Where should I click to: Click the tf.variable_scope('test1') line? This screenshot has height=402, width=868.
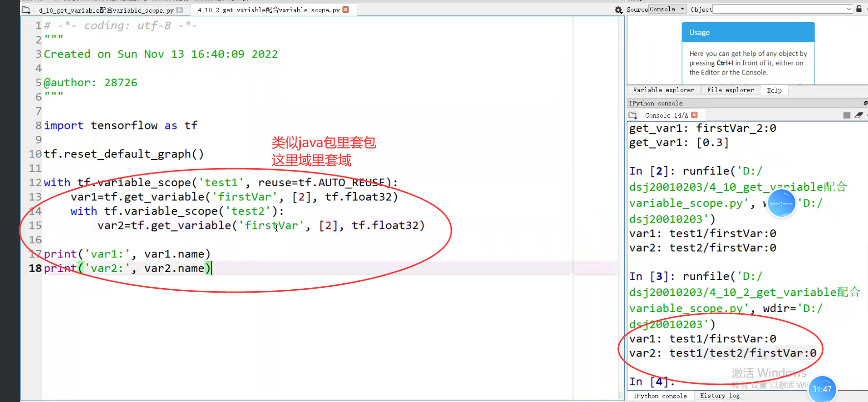pyautogui.click(x=221, y=182)
